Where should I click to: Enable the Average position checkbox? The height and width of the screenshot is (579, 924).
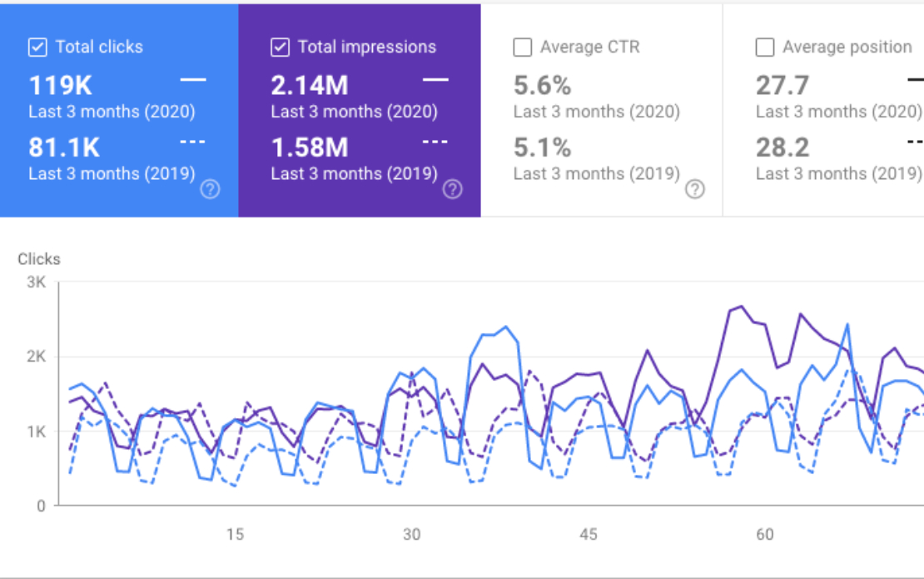pyautogui.click(x=765, y=47)
